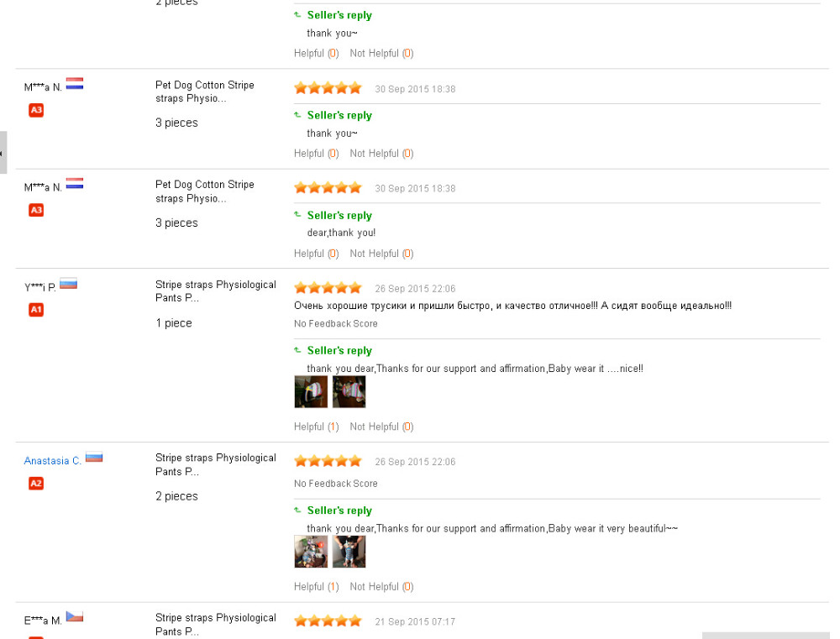Open second photo in Anastasia C.'s review
The width and height of the screenshot is (840, 639).
(x=349, y=552)
